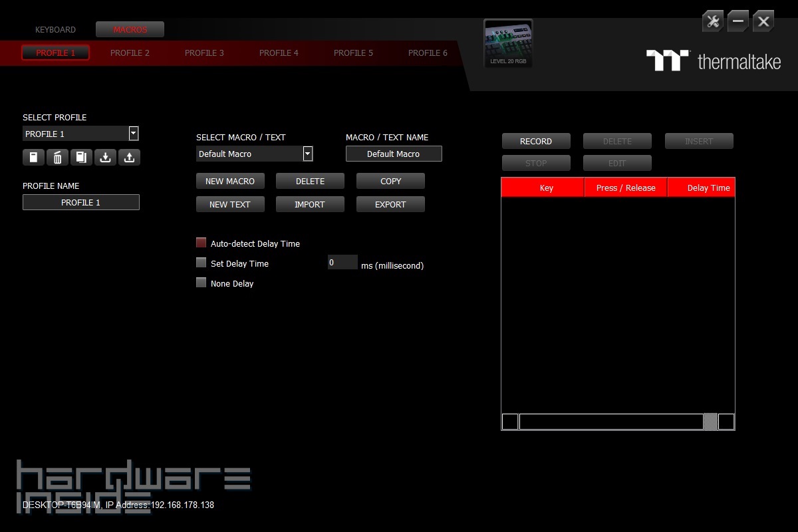Image resolution: width=798 pixels, height=532 pixels.
Task: Click the scrollbar left arrow button
Action: point(510,422)
